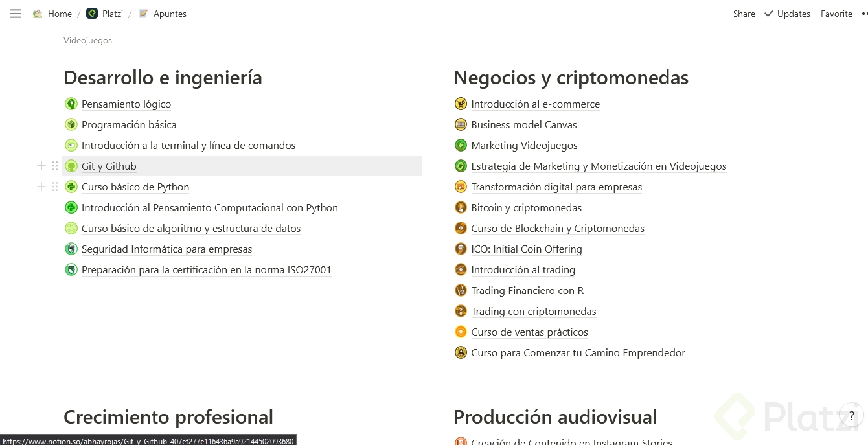Click the Apuntes notepad page icon
Image resolution: width=868 pixels, height=445 pixels.
coord(143,14)
